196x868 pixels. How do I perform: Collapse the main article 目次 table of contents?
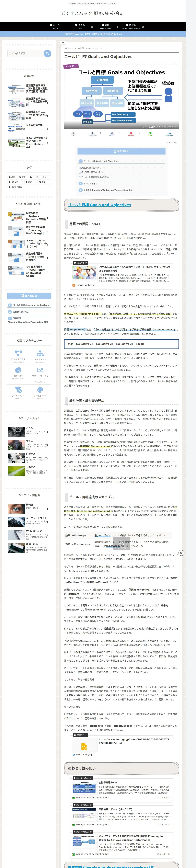click(x=122, y=151)
